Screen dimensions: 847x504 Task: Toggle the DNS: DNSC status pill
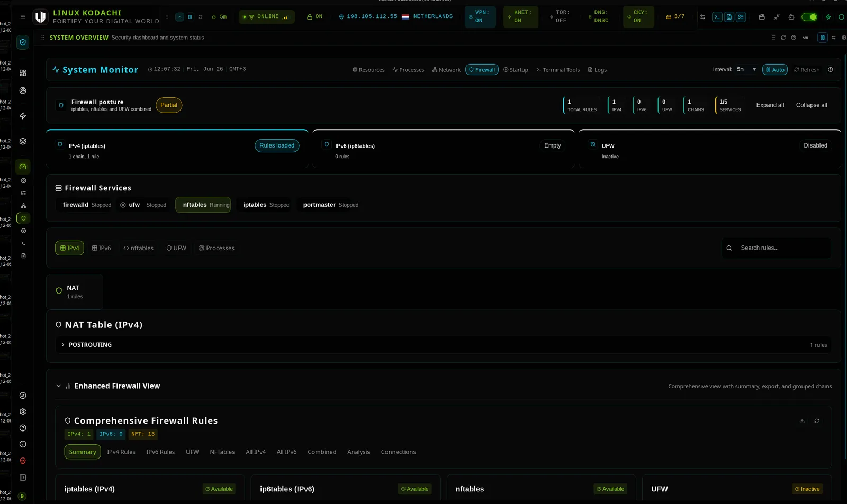point(599,17)
